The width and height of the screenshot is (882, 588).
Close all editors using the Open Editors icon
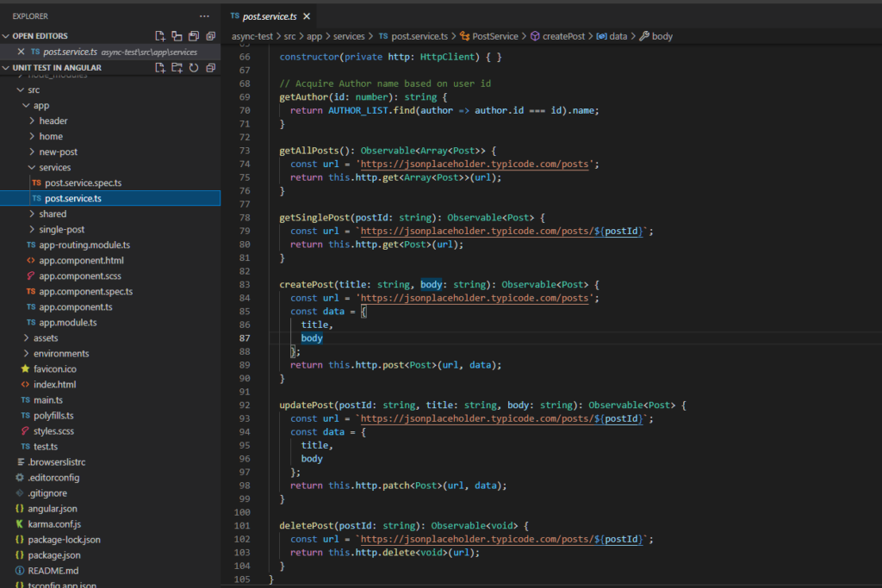(x=210, y=36)
